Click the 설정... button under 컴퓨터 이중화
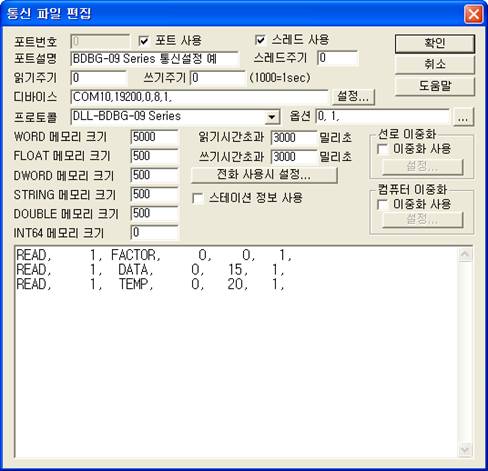This screenshot has width=488, height=471. pos(422,220)
